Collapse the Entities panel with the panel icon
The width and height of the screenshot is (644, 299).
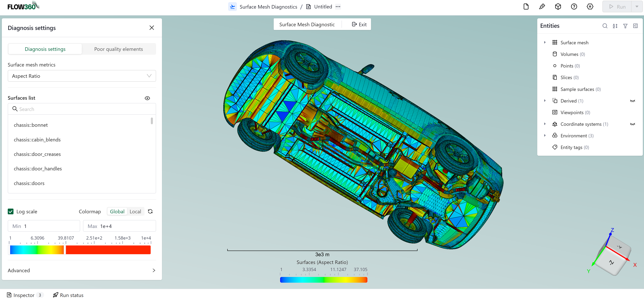click(635, 26)
